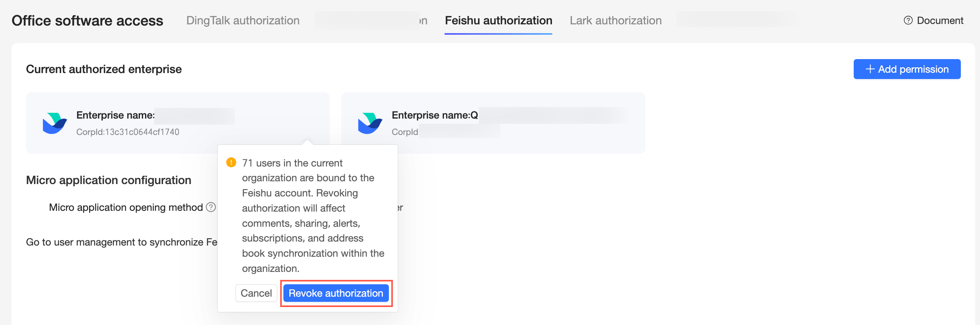Select the Feishu authorization tab
The height and width of the screenshot is (325, 980).
pos(498,20)
